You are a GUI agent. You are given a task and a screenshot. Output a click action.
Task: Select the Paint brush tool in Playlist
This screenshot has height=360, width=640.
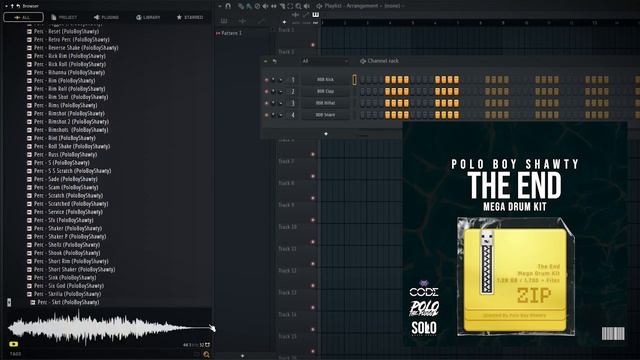249,6
